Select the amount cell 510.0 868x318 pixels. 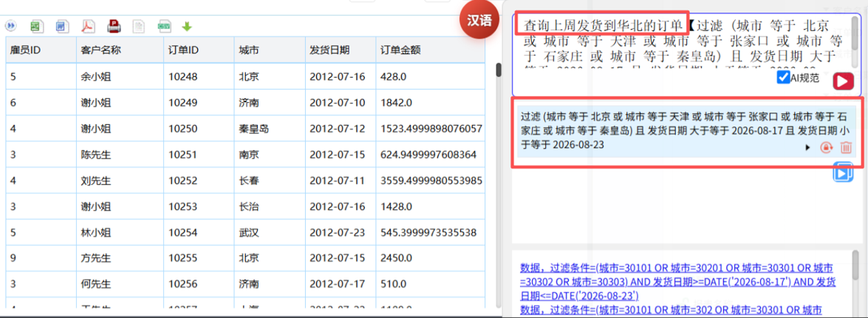(x=430, y=284)
